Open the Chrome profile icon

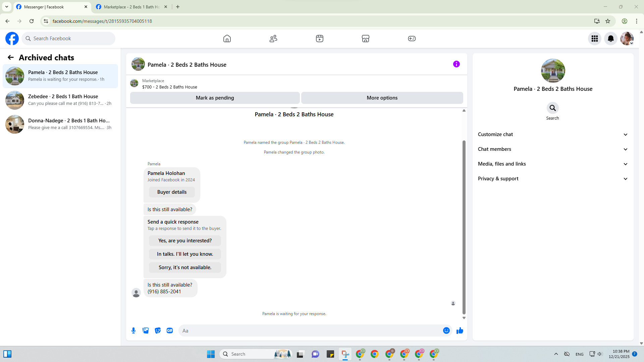(x=625, y=21)
